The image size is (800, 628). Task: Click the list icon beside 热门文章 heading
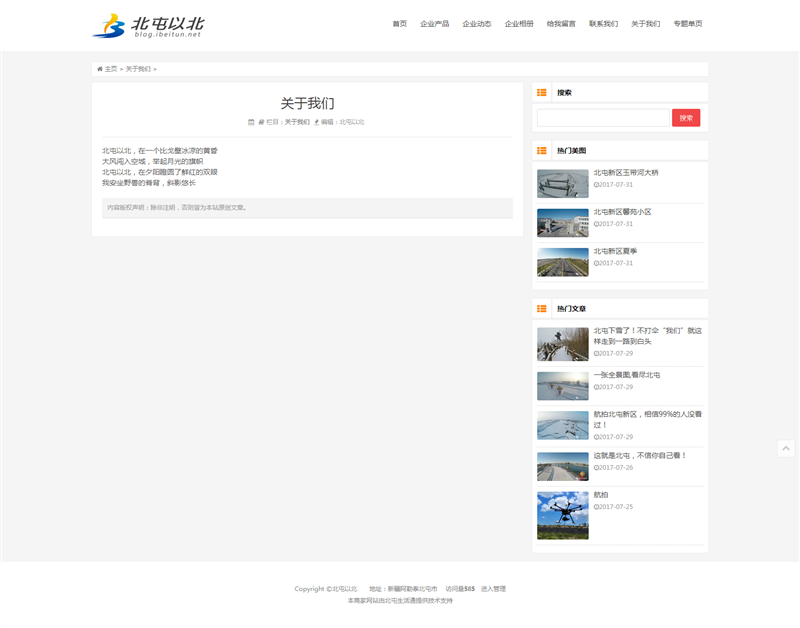tap(542, 309)
